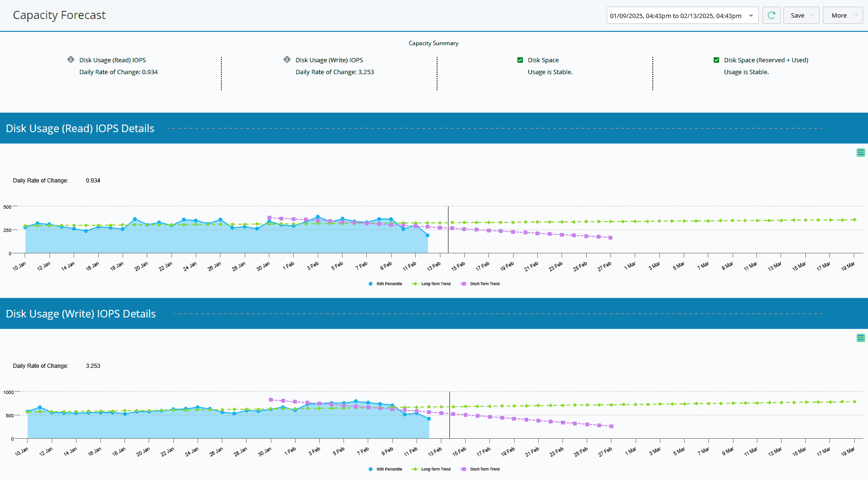Click Disk Usage (Write) IOPS info icon
The height and width of the screenshot is (481, 868).
pyautogui.click(x=287, y=59)
